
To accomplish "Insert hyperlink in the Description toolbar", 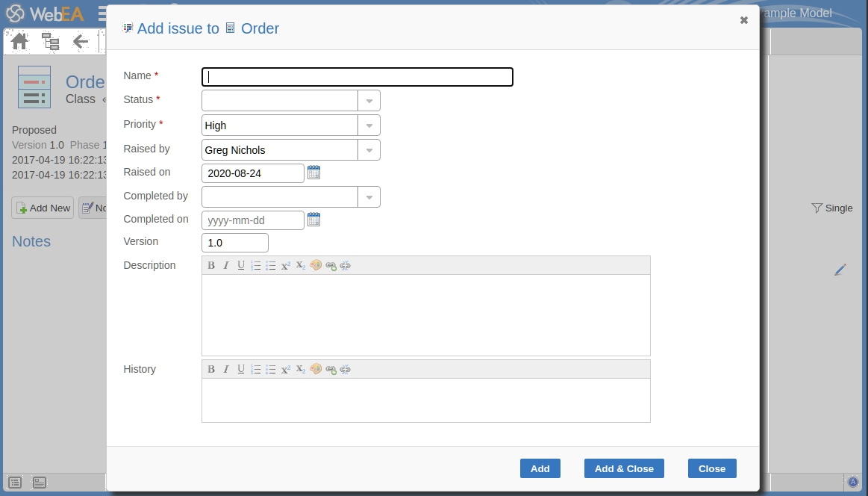I will (x=331, y=265).
